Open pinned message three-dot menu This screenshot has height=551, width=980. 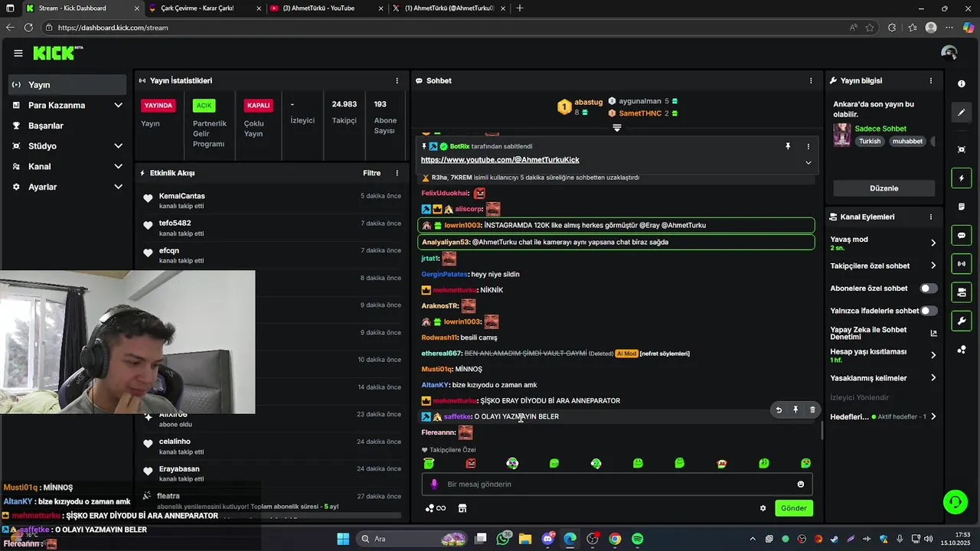(x=808, y=146)
